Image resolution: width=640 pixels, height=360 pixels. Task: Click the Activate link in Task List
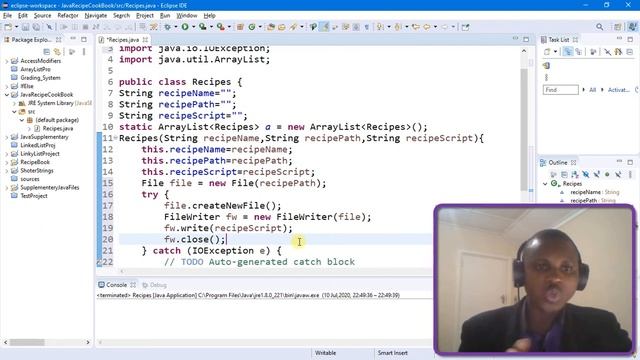click(x=618, y=90)
